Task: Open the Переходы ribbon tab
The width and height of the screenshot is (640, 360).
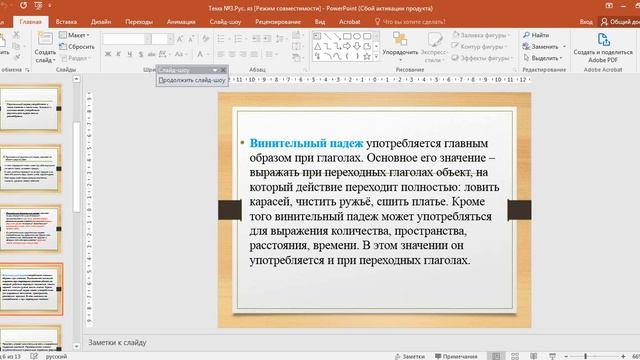Action: [x=139, y=22]
